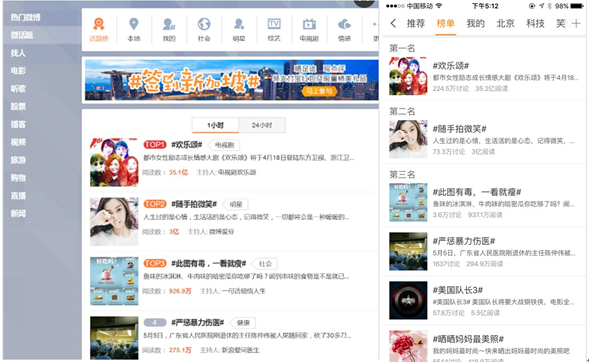Switch to the 1小时 ranking tab
589x362 pixels.
(215, 125)
